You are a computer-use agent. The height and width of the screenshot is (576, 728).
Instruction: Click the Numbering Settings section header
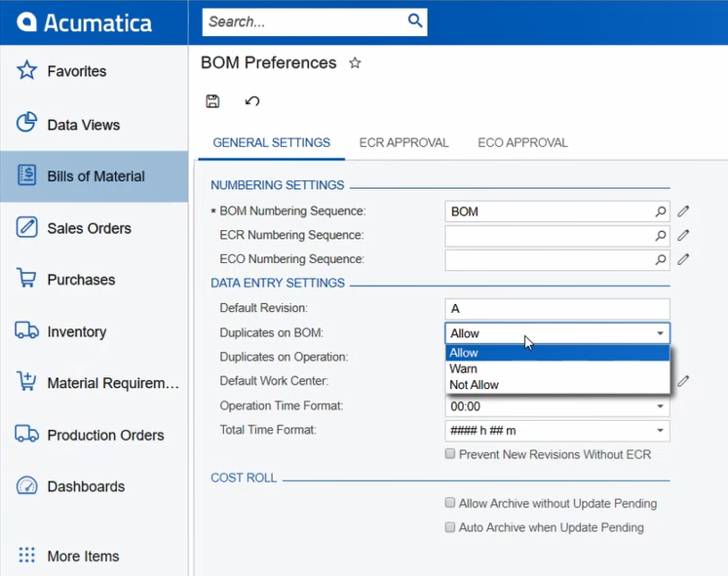coord(277,185)
